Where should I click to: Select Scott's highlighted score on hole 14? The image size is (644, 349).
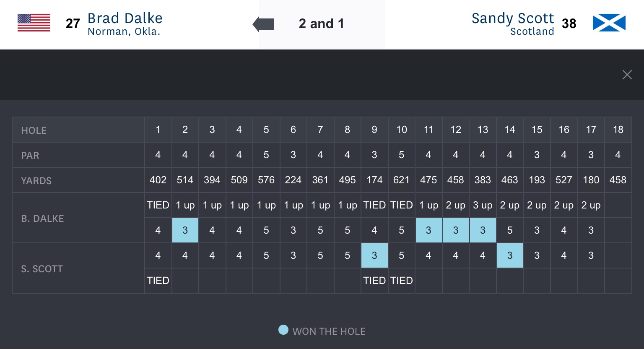(509, 255)
